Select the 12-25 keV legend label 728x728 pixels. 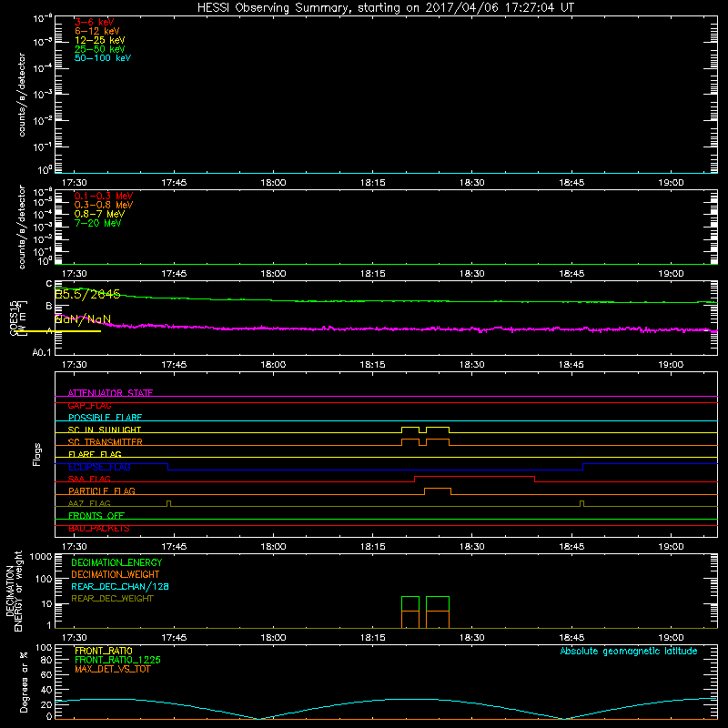coord(99,40)
